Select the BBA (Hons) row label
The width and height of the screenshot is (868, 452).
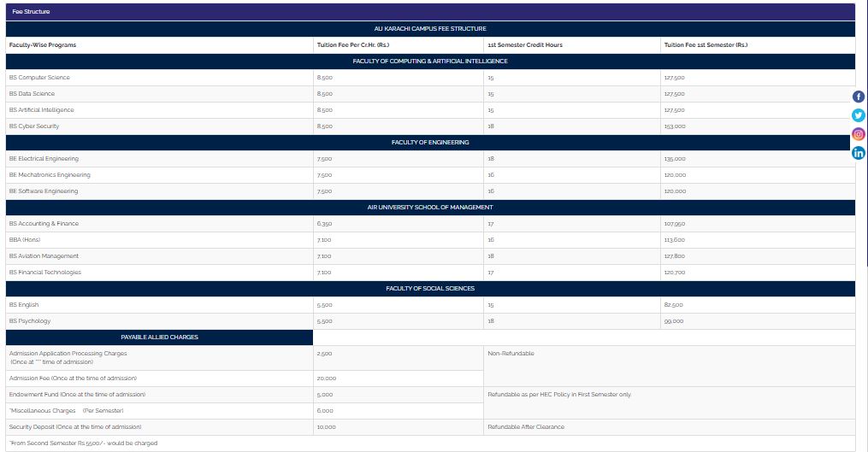coord(24,239)
